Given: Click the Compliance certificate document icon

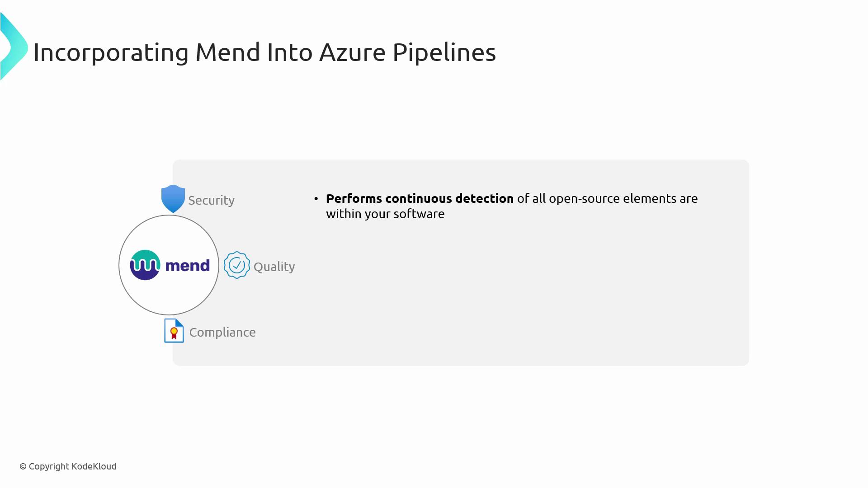Looking at the screenshot, I should click(x=174, y=331).
